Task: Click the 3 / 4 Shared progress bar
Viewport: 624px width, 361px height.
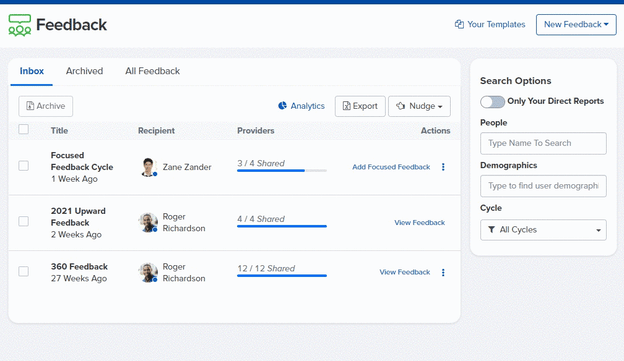Action: point(282,170)
